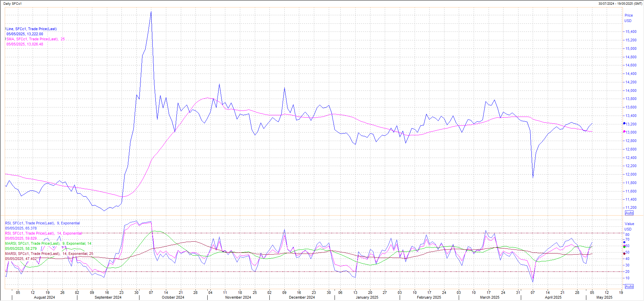
Task: Select 'SMA, SFCc1, Trade Price(Last), 25' legend entry
Action: click(x=36, y=39)
